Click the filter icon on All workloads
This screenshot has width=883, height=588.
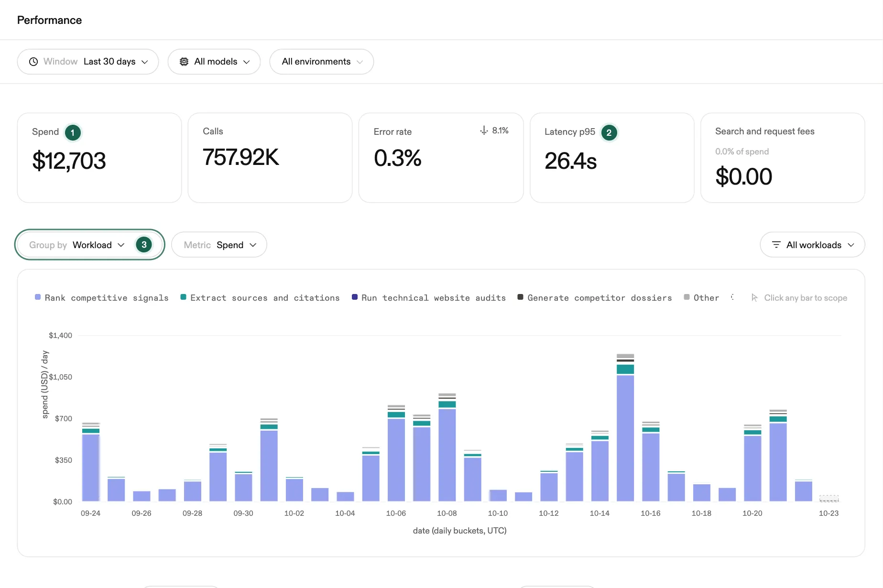(776, 245)
